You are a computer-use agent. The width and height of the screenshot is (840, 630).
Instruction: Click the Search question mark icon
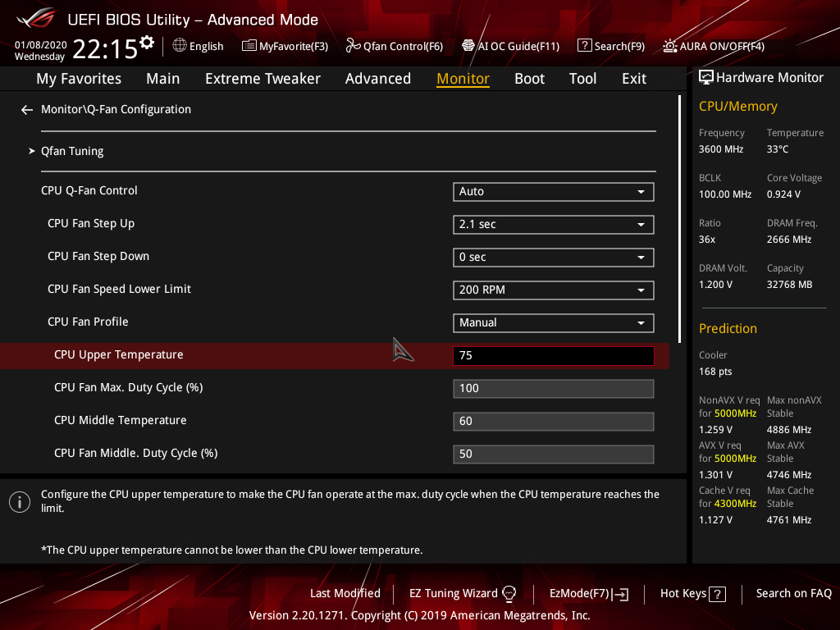tap(584, 46)
